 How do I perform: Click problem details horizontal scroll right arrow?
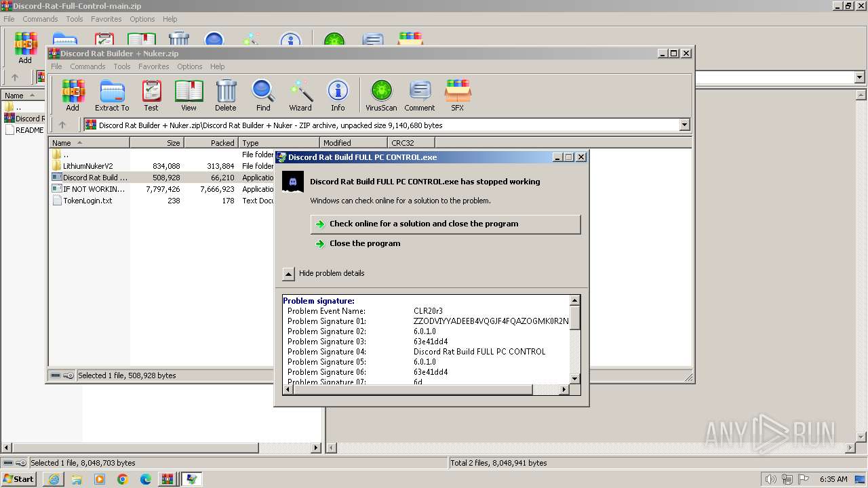point(564,389)
